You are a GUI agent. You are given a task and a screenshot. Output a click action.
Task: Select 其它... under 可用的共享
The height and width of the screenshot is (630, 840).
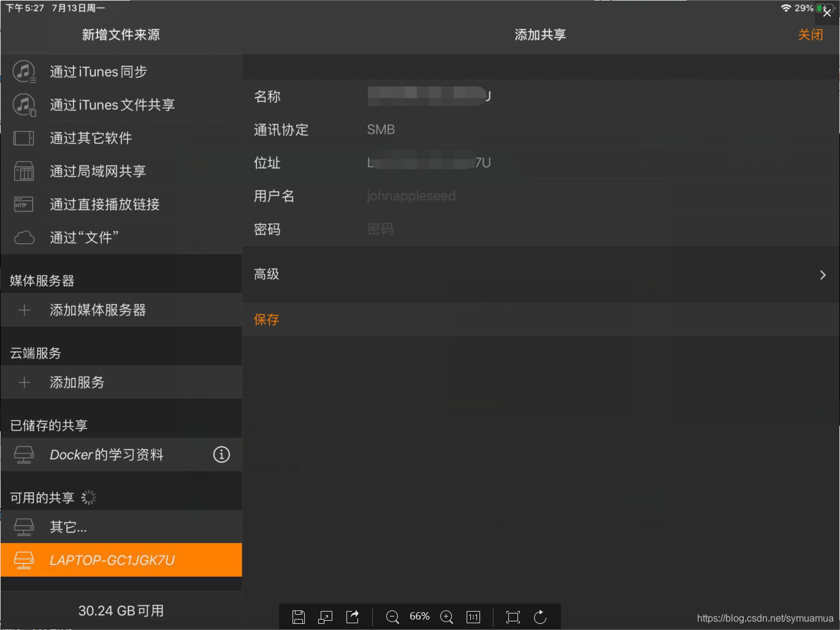[x=121, y=527]
